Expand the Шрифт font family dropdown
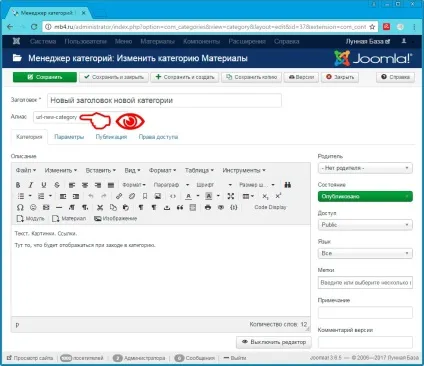The width and height of the screenshot is (424, 366). point(214,185)
